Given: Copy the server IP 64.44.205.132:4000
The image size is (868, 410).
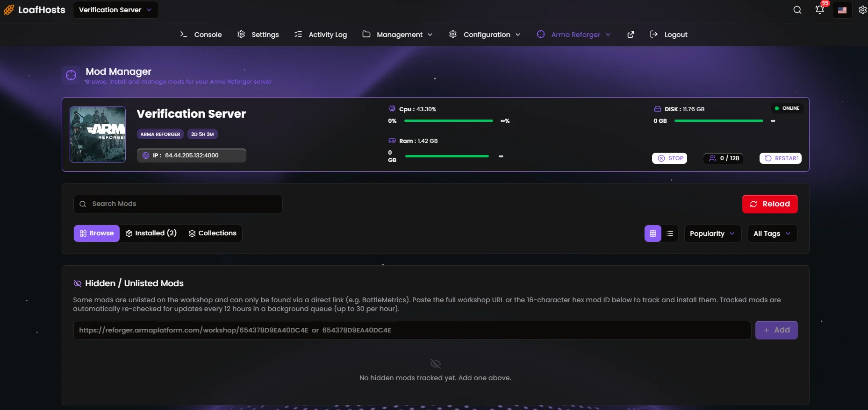Looking at the screenshot, I should (192, 156).
